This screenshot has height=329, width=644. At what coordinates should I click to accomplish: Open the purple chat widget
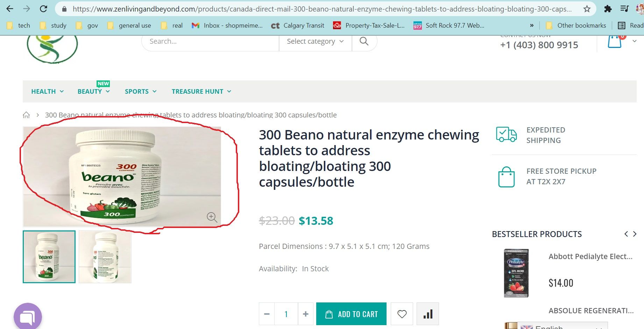click(28, 316)
